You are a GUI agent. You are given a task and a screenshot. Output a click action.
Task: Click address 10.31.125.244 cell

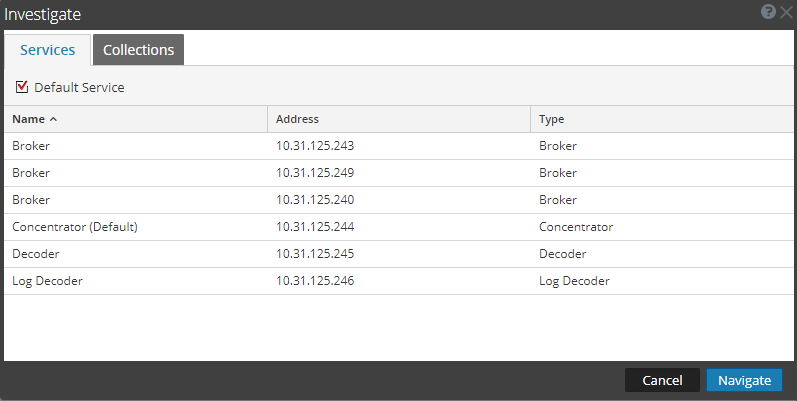click(315, 227)
